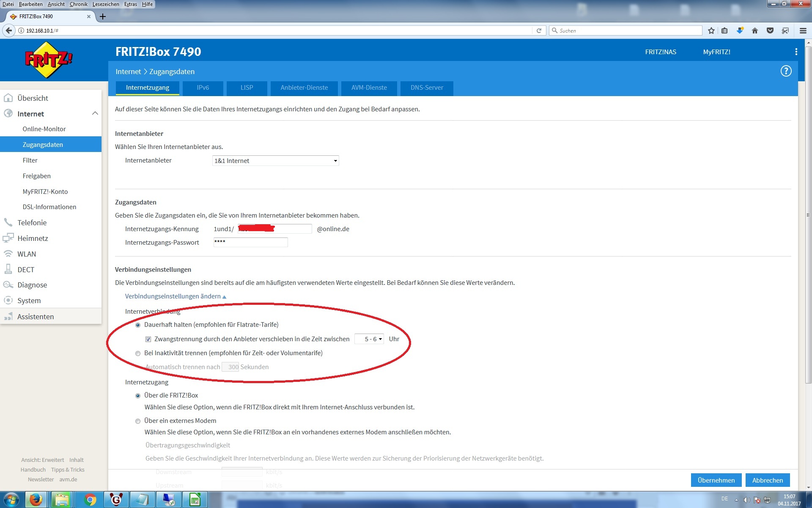Open the Internetanbieter dropdown

[x=275, y=161]
